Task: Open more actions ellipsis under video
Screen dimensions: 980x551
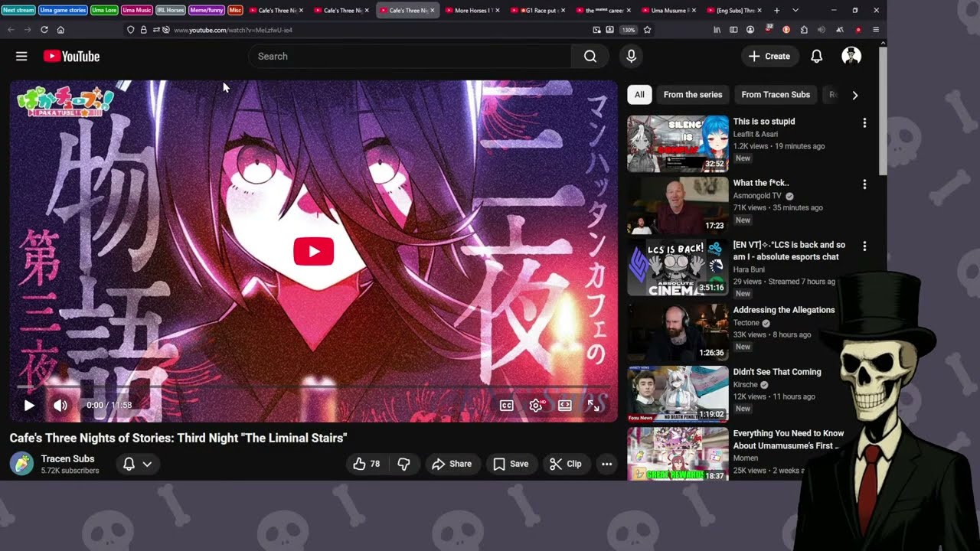Action: 606,464
